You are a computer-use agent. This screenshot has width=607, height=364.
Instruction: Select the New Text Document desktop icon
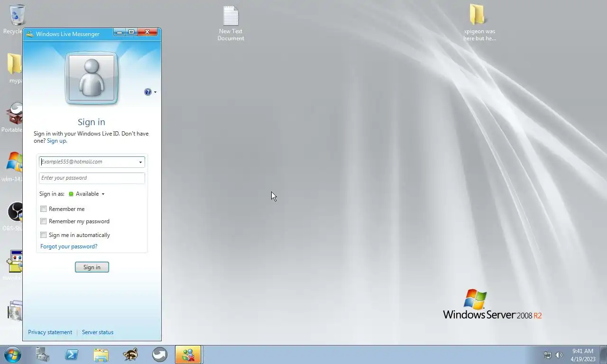231,24
